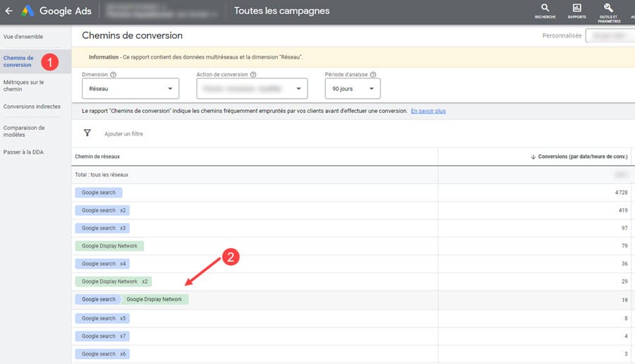Click the Chemins de conversion page title
This screenshot has width=635, height=364.
point(132,36)
